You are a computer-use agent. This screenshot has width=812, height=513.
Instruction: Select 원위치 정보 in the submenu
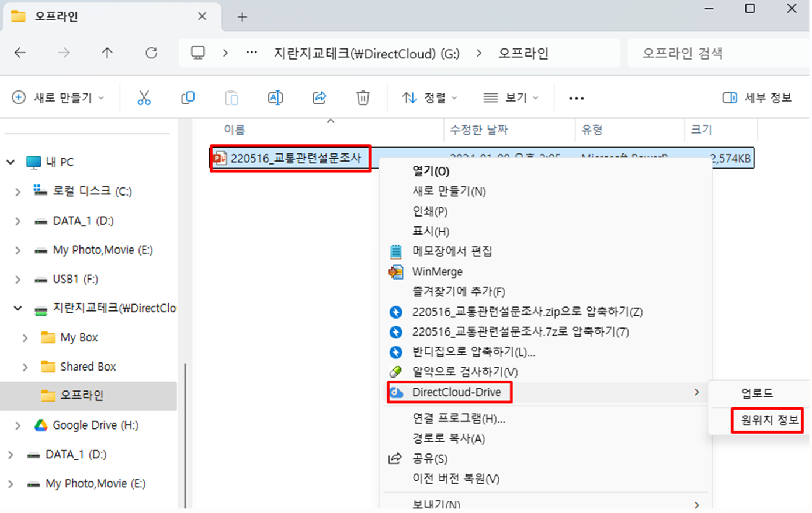768,420
